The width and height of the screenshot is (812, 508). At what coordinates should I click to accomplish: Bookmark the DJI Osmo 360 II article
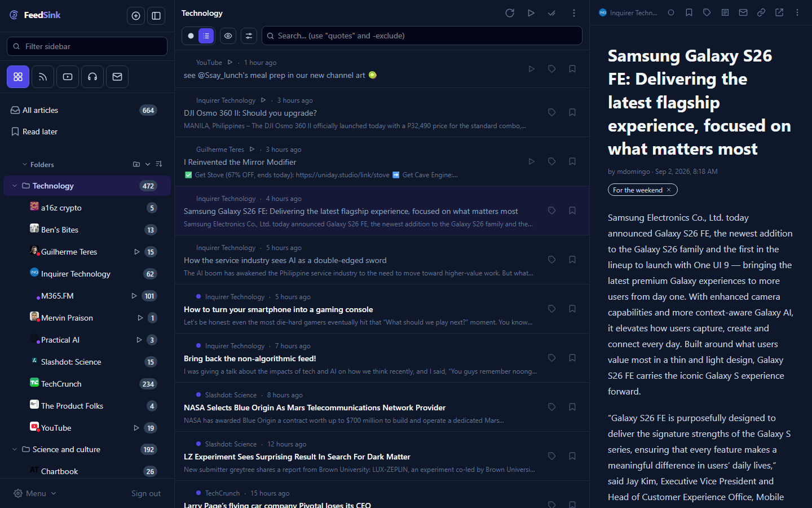572,112
